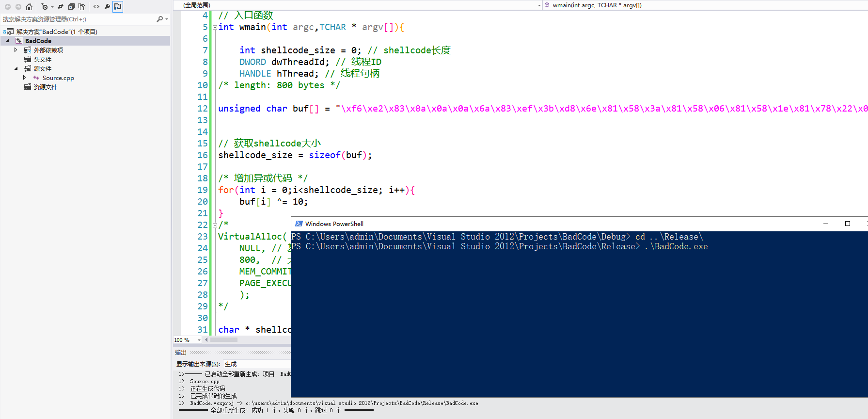Expand the Source.cpp node
The width and height of the screenshot is (868, 419).
tap(25, 78)
